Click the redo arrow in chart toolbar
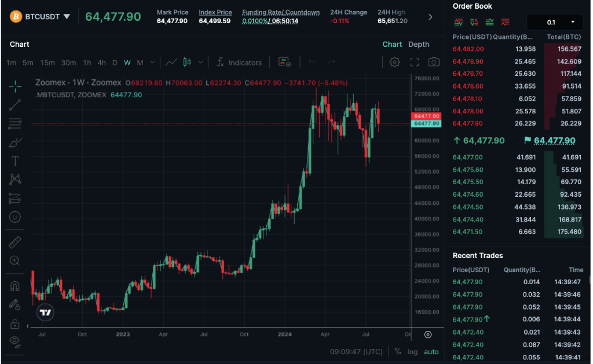 point(331,62)
